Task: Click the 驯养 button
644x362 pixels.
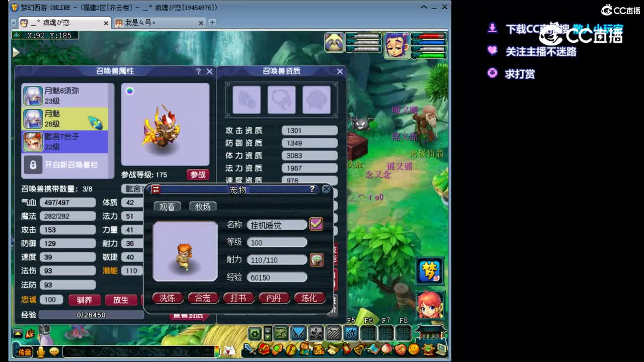Action: (x=84, y=300)
